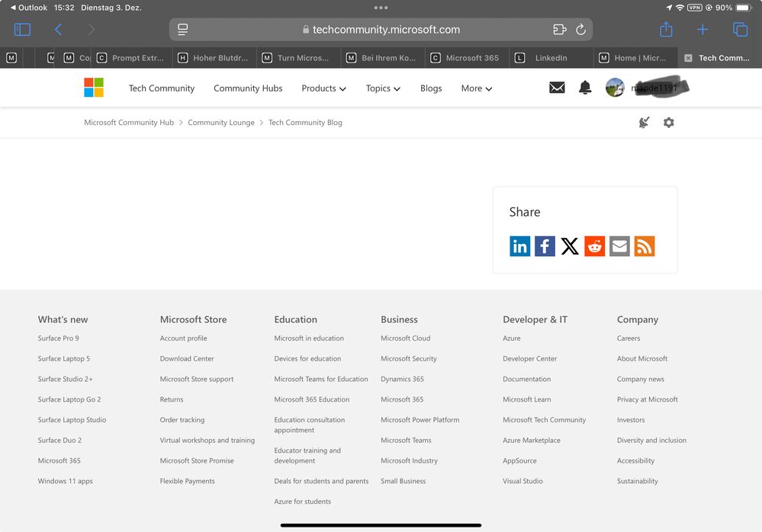Show Safari tab overview
This screenshot has width=762, height=532.
tap(740, 30)
